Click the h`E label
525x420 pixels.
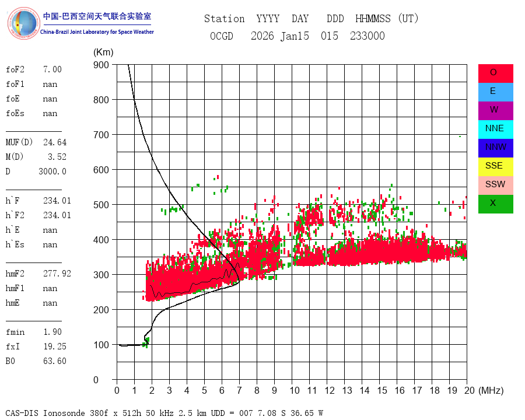13,230
